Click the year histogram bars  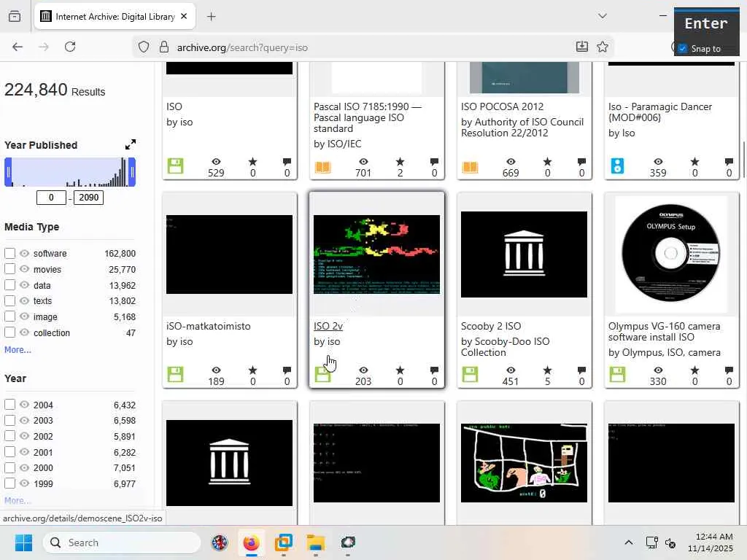pyautogui.click(x=70, y=172)
